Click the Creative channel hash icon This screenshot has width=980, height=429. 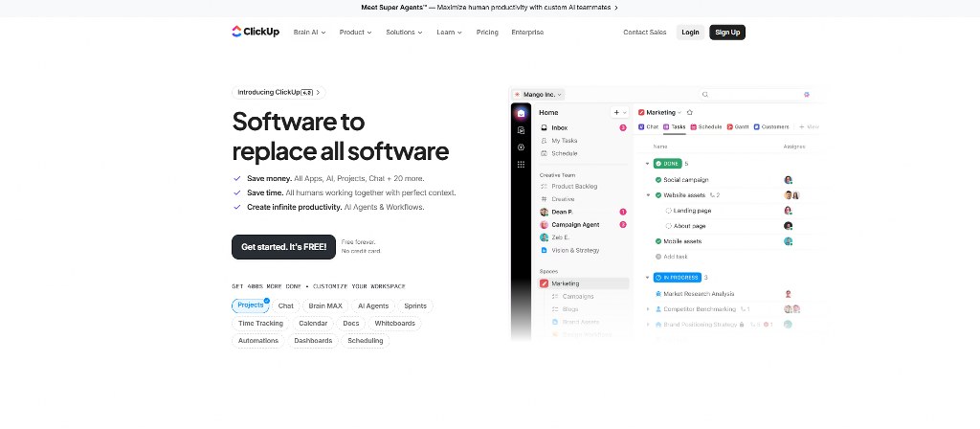coord(544,199)
